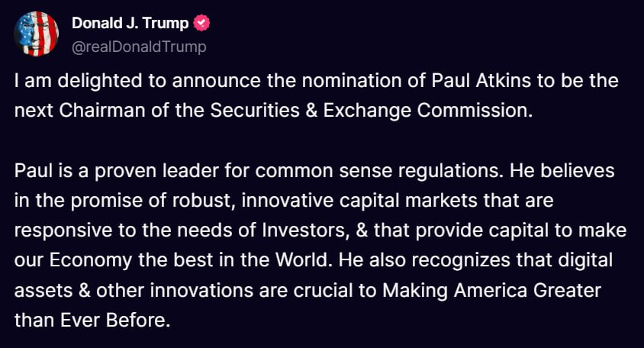This screenshot has height=348, width=644.
Task: Click the word "Investors" in the post
Action: tap(304, 230)
